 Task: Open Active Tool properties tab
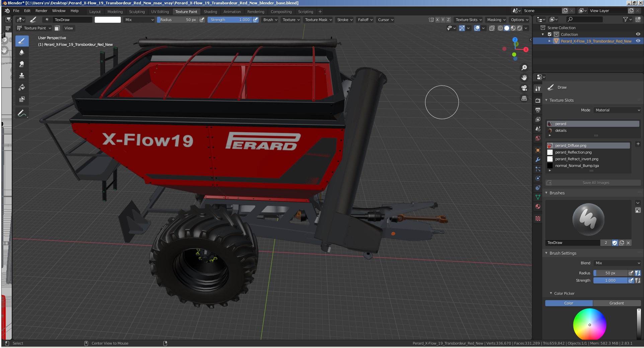pos(538,89)
